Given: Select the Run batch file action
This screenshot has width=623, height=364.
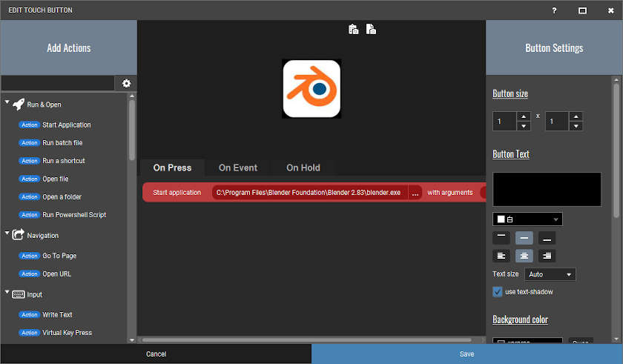Looking at the screenshot, I should point(51,142).
